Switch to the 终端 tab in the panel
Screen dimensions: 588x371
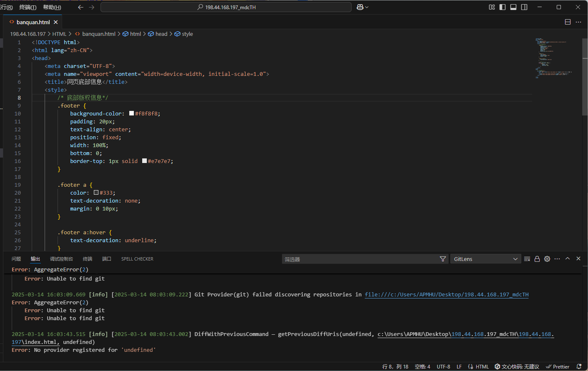(88, 259)
